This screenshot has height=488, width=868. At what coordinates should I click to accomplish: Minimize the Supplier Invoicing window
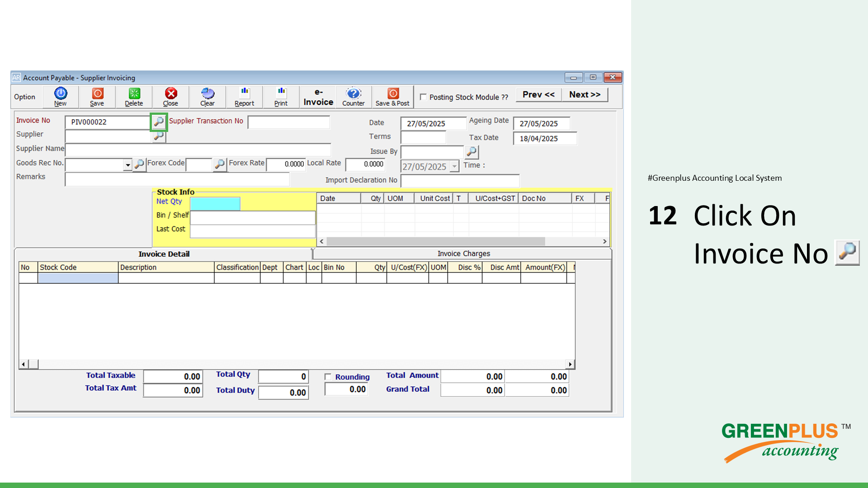coord(574,77)
